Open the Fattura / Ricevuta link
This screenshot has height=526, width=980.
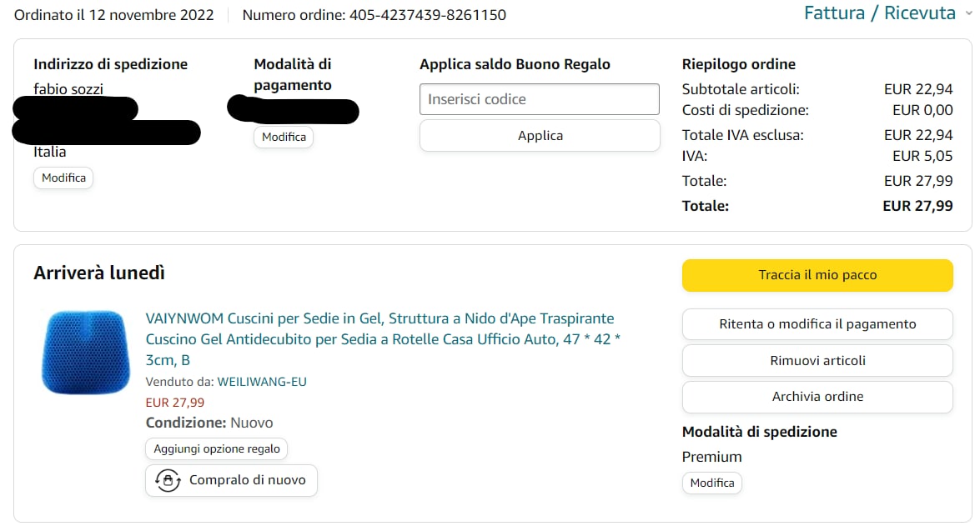point(879,13)
